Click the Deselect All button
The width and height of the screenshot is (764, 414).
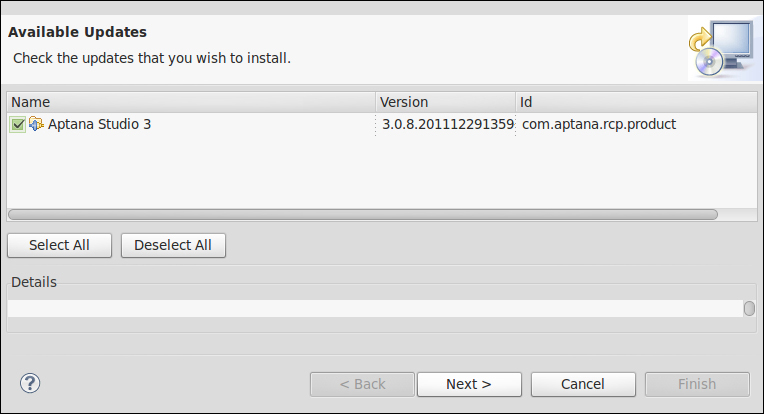click(x=173, y=245)
